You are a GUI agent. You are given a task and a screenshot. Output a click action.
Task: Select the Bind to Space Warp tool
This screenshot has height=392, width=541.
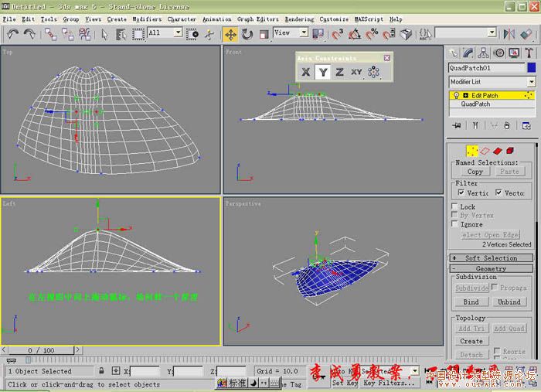point(84,34)
